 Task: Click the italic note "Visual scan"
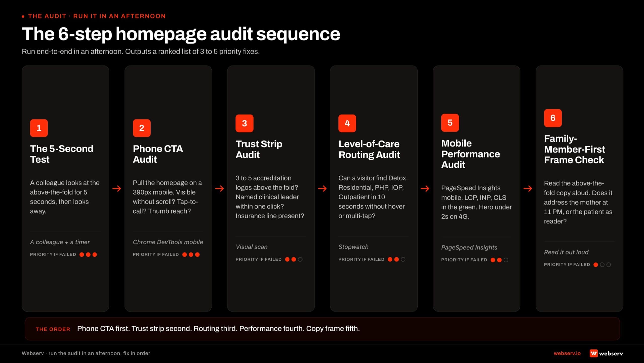point(252,247)
